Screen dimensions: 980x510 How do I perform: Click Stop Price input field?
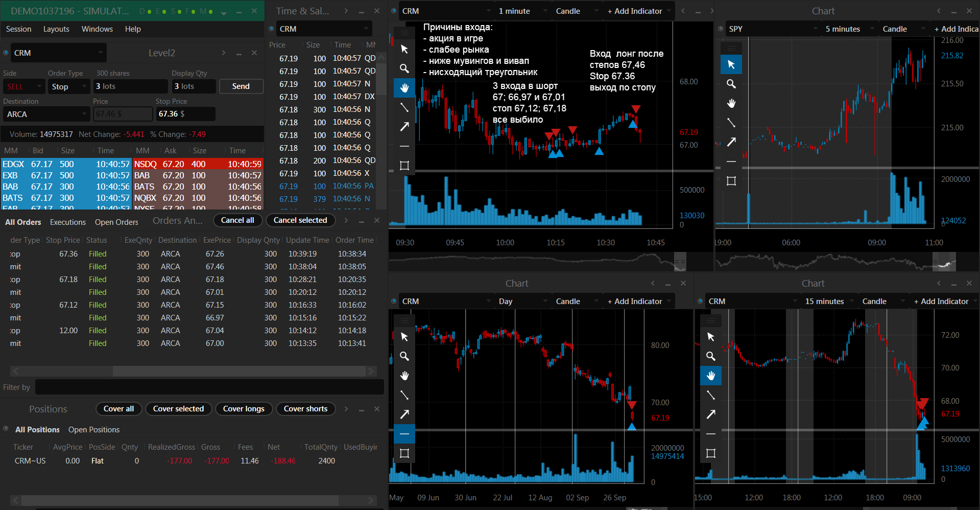(185, 114)
